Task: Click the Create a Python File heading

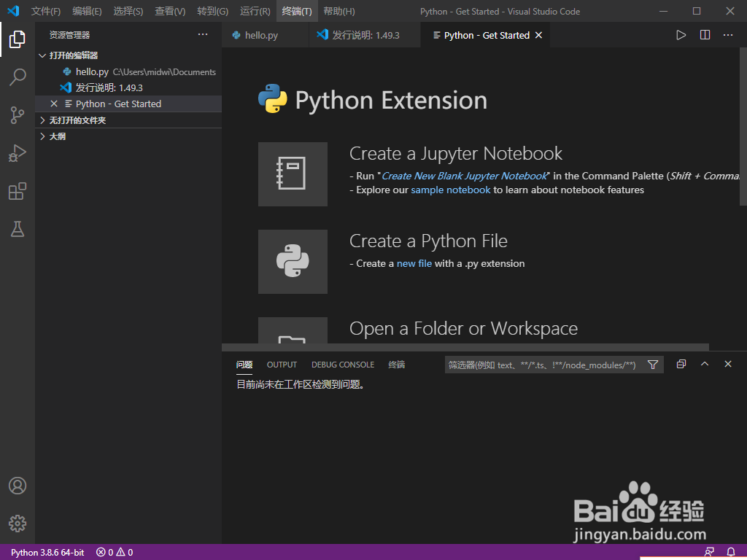Action: point(429,241)
